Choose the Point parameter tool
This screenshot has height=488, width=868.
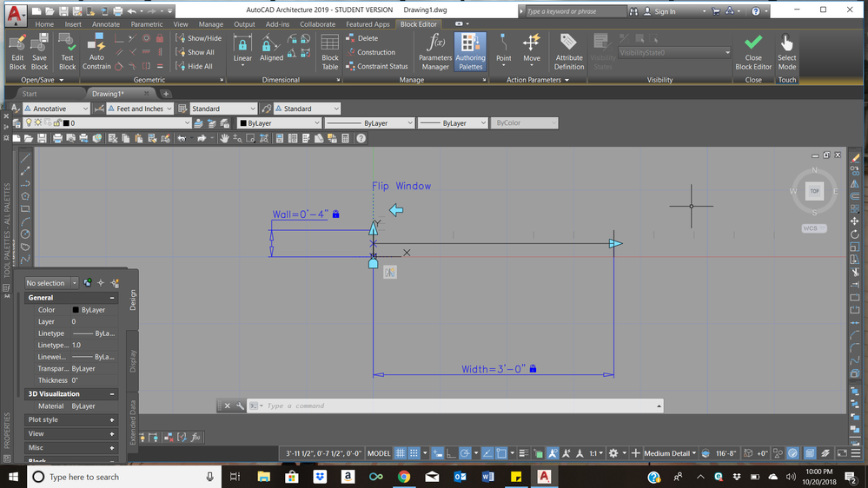click(x=503, y=49)
